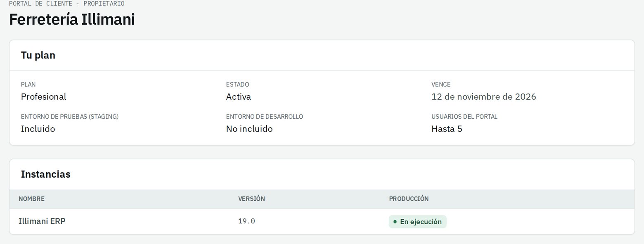Select the ENTORNO DE DESARROLLO label
The height and width of the screenshot is (244, 644).
pos(265,117)
